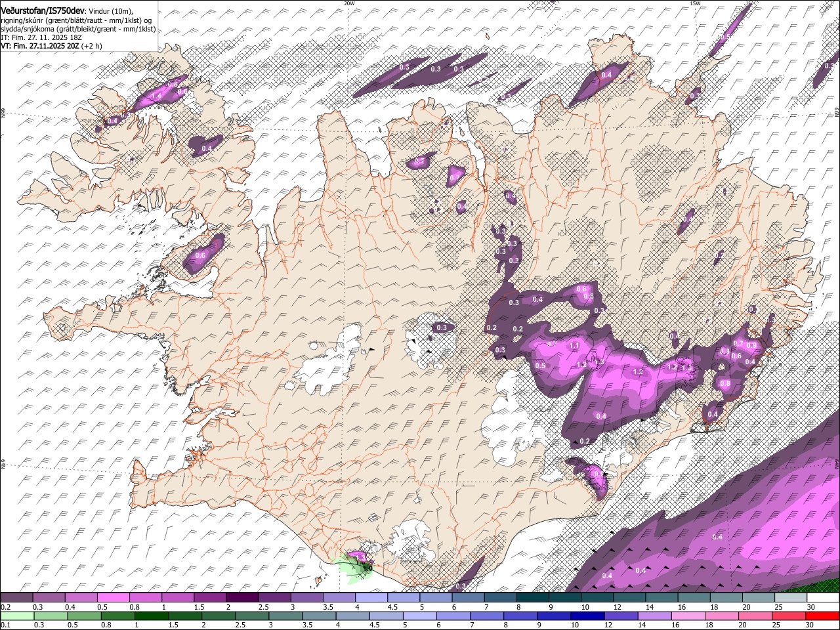This screenshot has height=630, width=840.
Task: Click the 15W longitude label
Action: (x=695, y=3)
